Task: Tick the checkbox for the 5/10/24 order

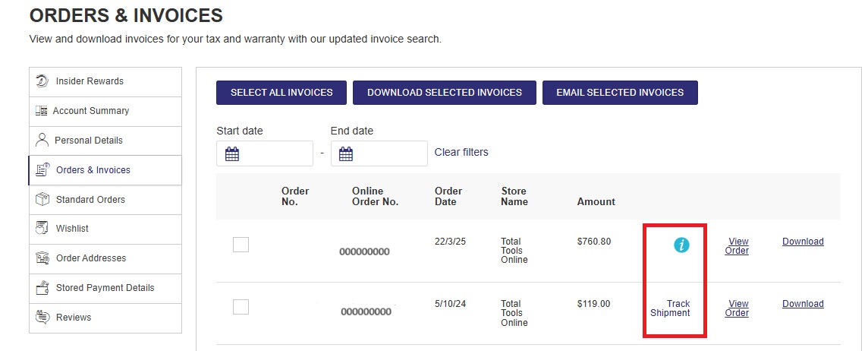Action: coord(241,307)
